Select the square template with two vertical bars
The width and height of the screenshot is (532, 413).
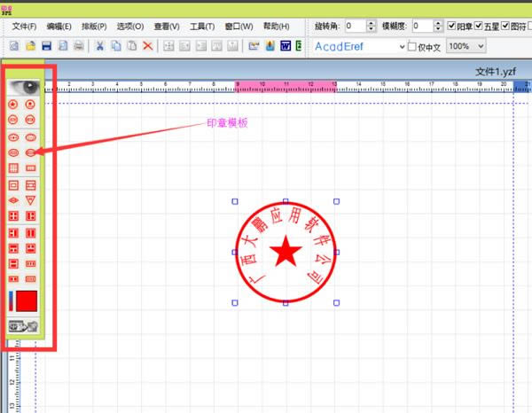tap(30, 233)
